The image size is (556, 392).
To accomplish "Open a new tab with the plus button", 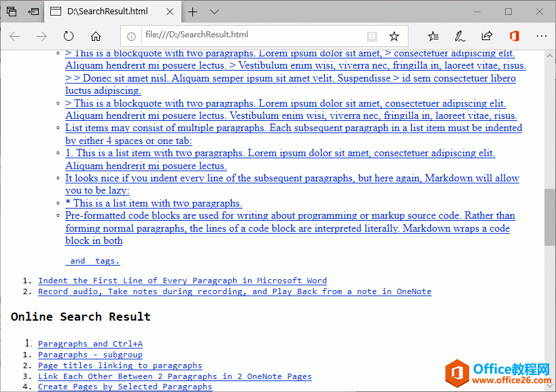I will click(192, 12).
